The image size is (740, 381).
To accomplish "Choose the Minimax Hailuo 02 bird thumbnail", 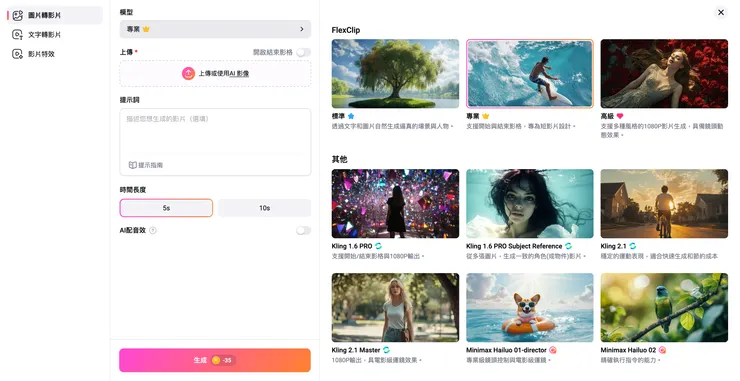I will tap(664, 307).
